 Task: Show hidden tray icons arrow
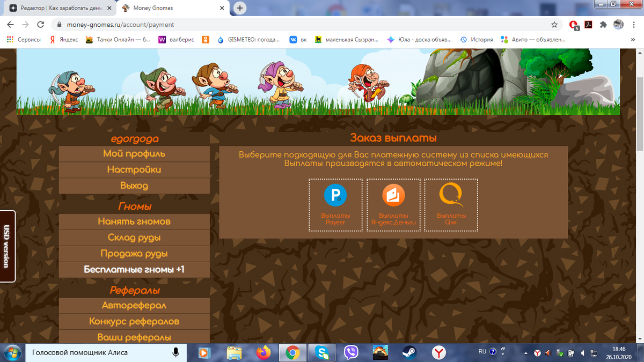[525, 353]
